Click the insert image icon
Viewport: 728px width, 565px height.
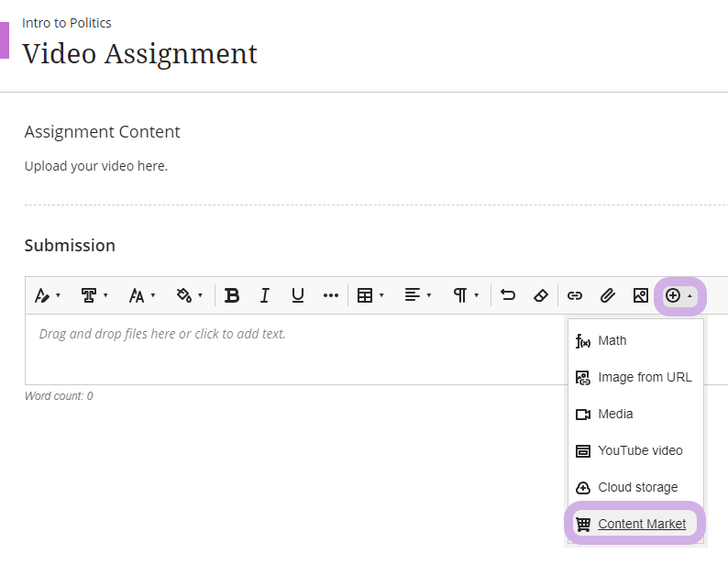[x=641, y=295]
